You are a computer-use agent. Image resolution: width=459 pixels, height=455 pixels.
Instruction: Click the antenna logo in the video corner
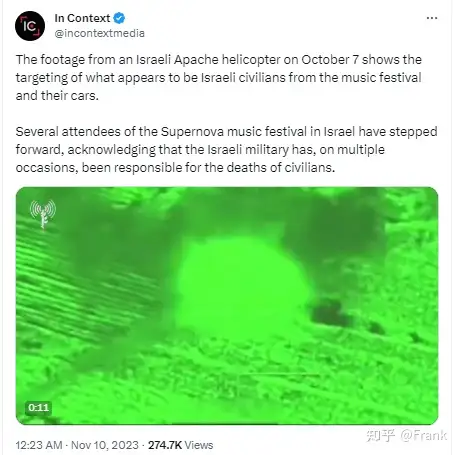point(43,214)
